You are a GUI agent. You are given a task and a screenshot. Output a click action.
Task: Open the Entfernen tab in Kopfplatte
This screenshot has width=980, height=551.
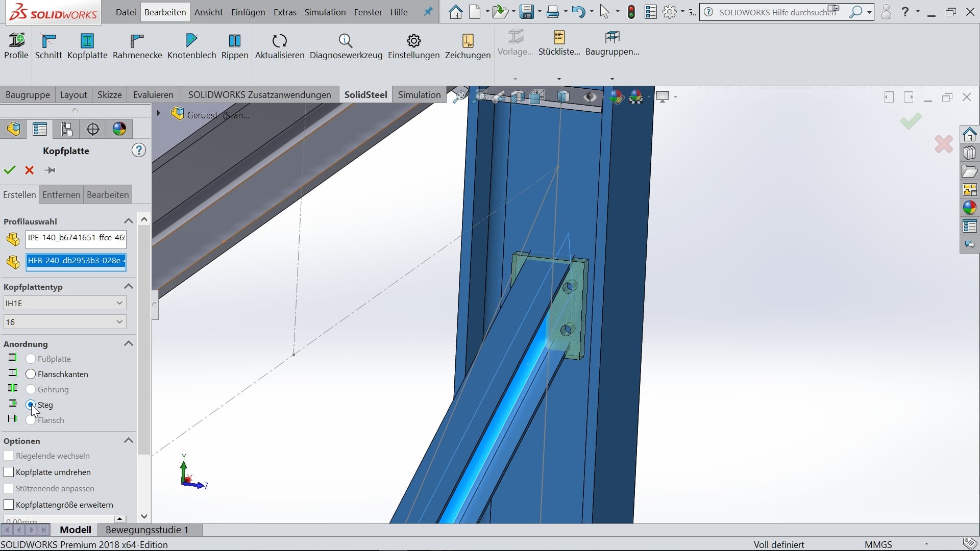(61, 195)
